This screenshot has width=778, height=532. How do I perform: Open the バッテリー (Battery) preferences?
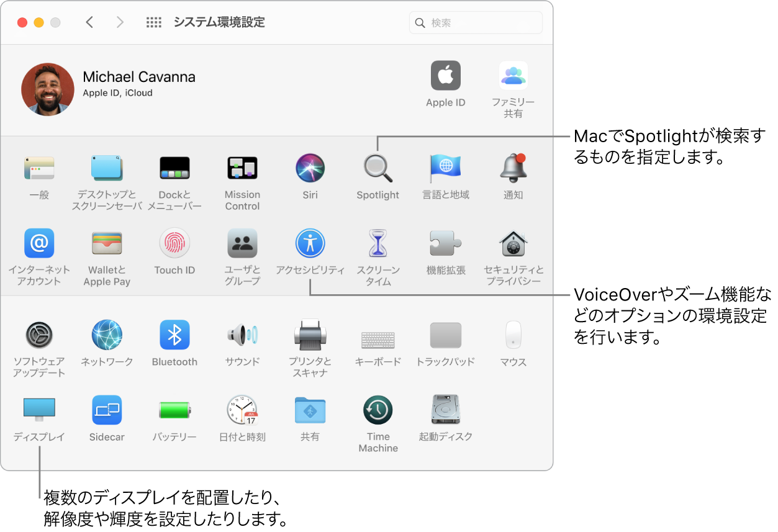174,410
